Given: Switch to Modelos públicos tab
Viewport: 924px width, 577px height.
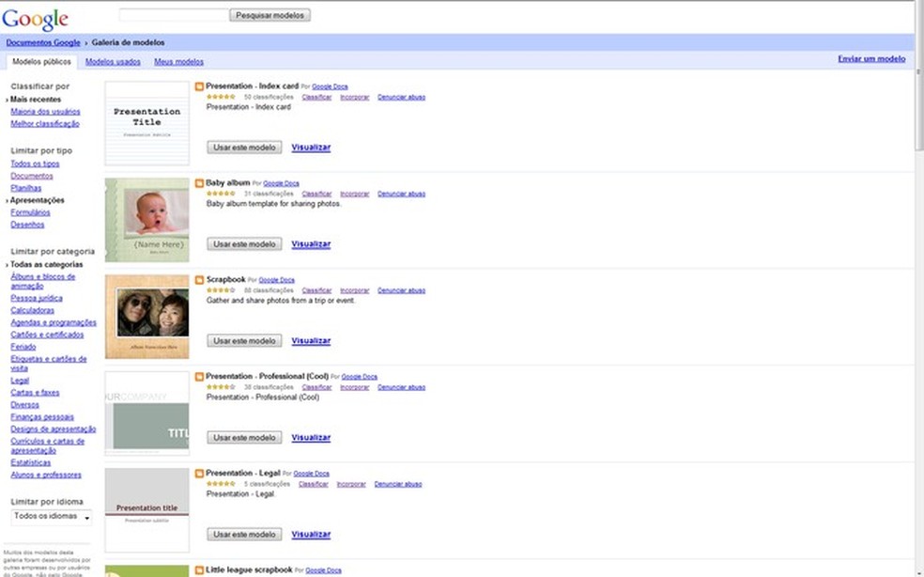Looking at the screenshot, I should (x=42, y=61).
